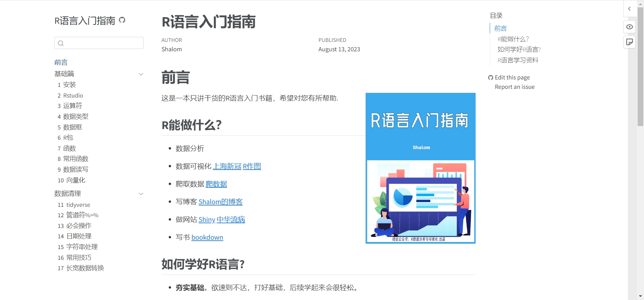Collapse the 基础篇 section chevron
The height and width of the screenshot is (300, 644).
pyautogui.click(x=141, y=74)
